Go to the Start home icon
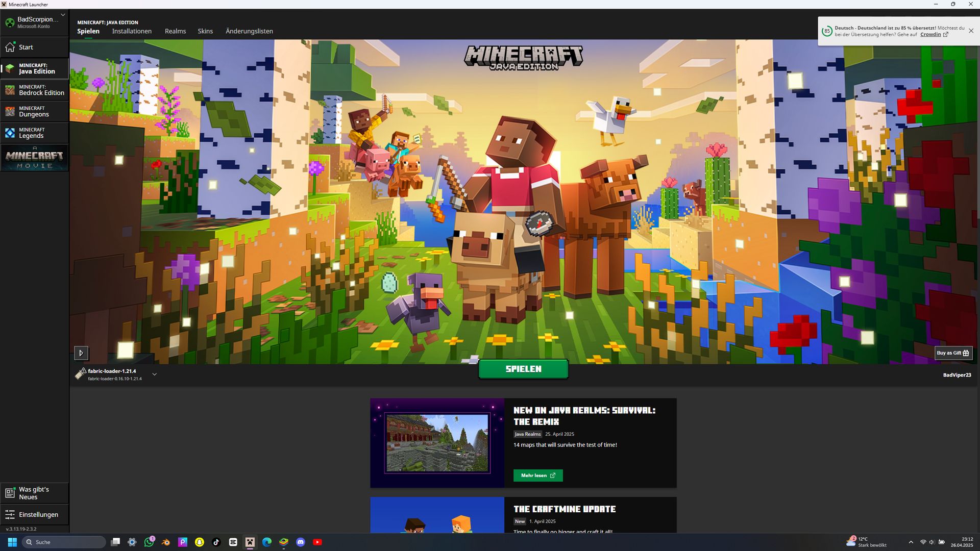This screenshot has height=551, width=980. [x=10, y=47]
